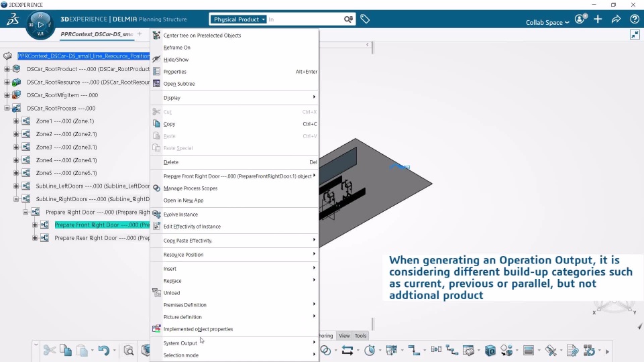
Task: Click the blue 3D cube icon in bottom toolbar
Action: click(x=490, y=350)
